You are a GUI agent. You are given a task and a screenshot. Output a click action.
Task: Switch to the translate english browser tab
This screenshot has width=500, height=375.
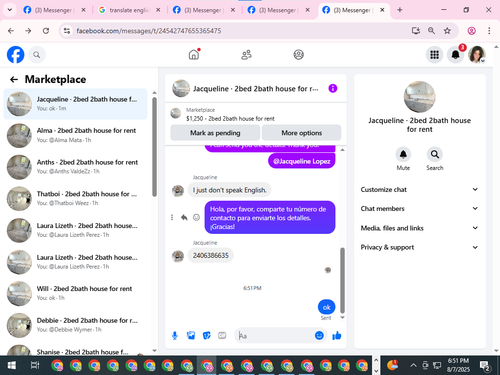click(x=129, y=10)
